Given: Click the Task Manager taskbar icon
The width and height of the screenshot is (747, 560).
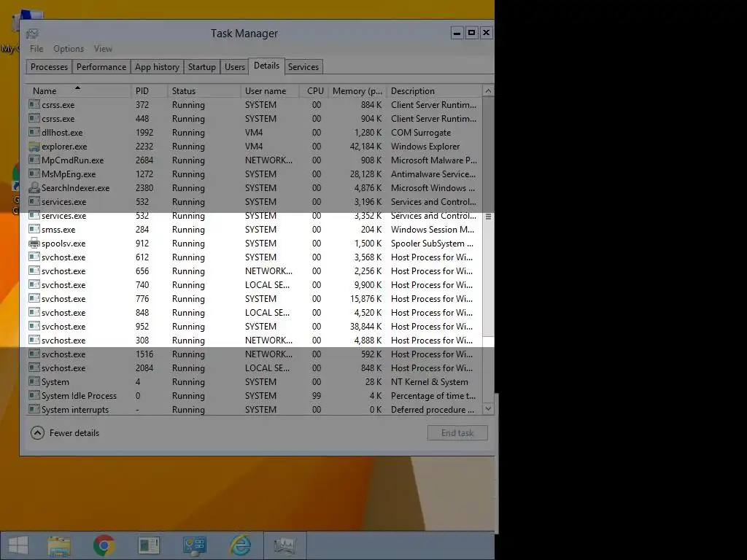Looking at the screenshot, I should click(x=285, y=545).
